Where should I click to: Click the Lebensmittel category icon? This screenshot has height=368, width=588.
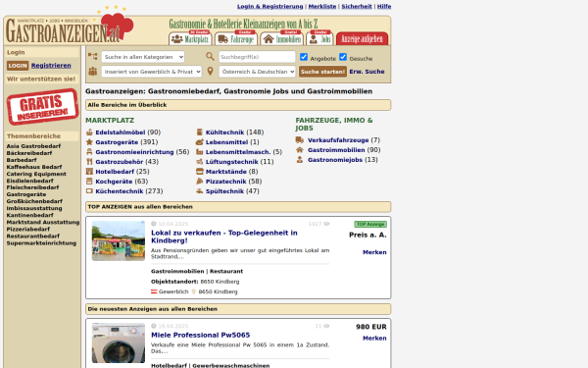pos(200,142)
